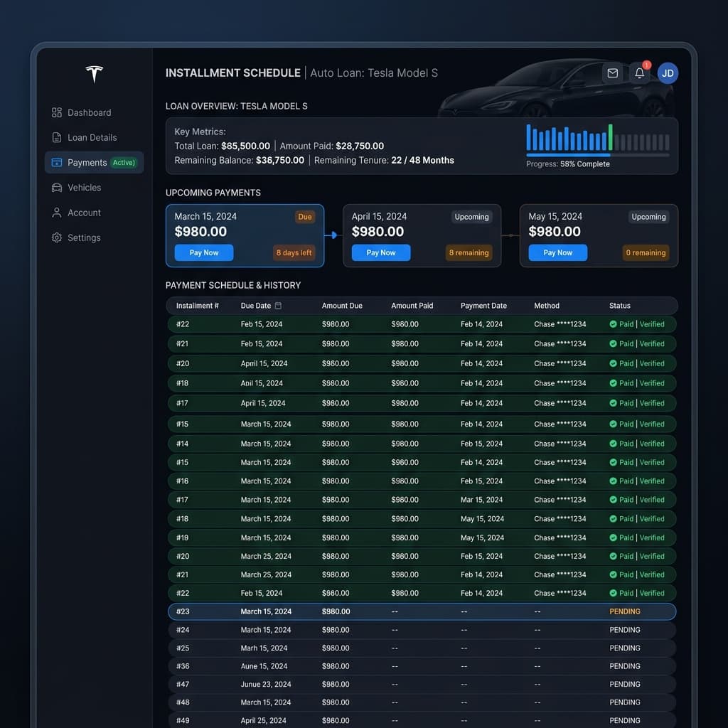Click the Marh 15, 2024 due date
Screen dimensions: 728x728
264,648
